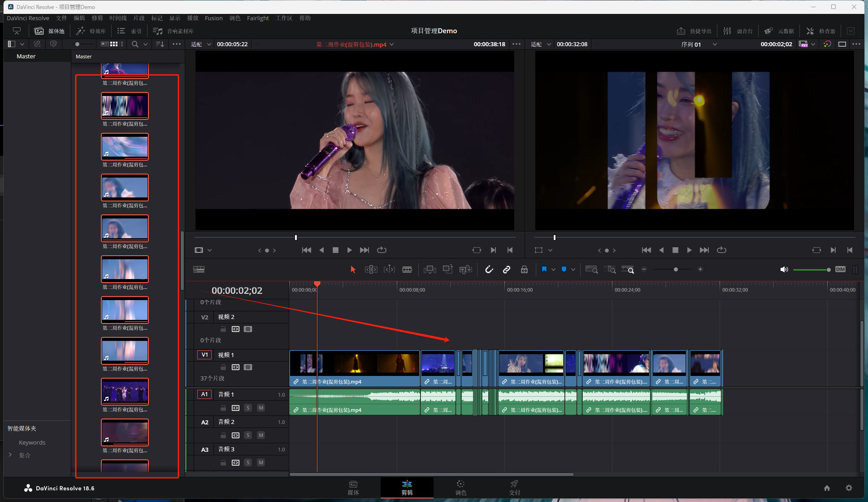Click the position lock icon
868x502 pixels.
click(x=524, y=269)
